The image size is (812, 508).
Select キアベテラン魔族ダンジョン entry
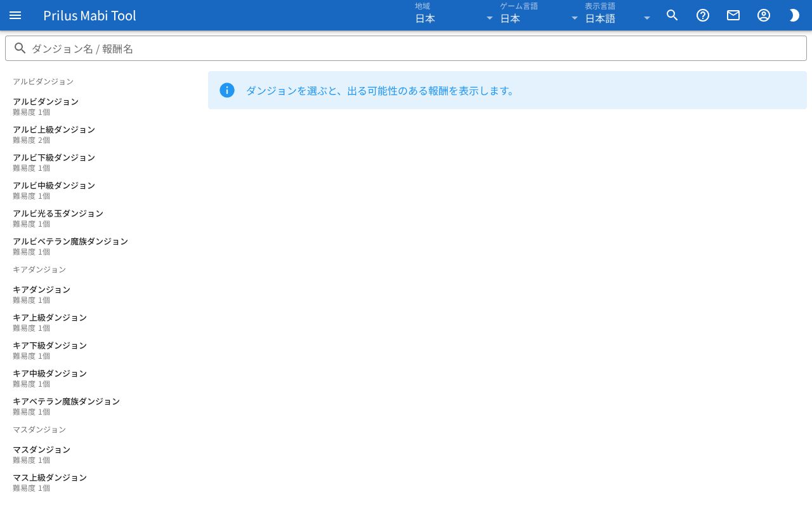101,406
